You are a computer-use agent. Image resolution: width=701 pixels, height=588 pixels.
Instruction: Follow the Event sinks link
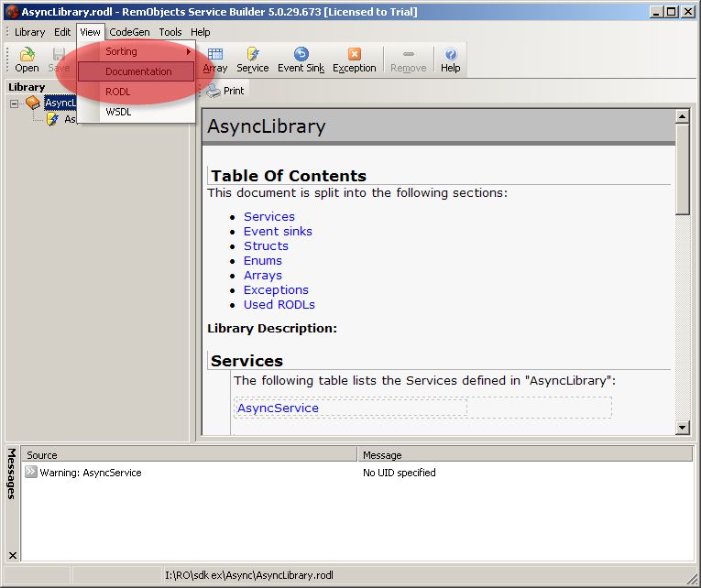point(278,232)
